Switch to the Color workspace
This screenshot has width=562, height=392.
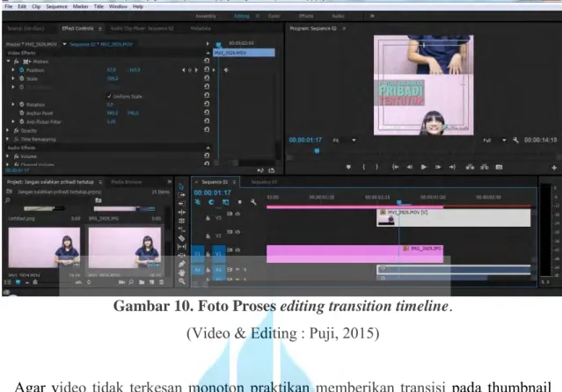tap(274, 16)
